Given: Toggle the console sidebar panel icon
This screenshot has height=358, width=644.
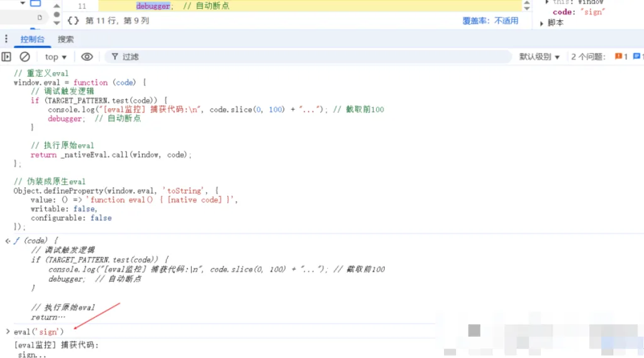Looking at the screenshot, I should click(x=6, y=57).
